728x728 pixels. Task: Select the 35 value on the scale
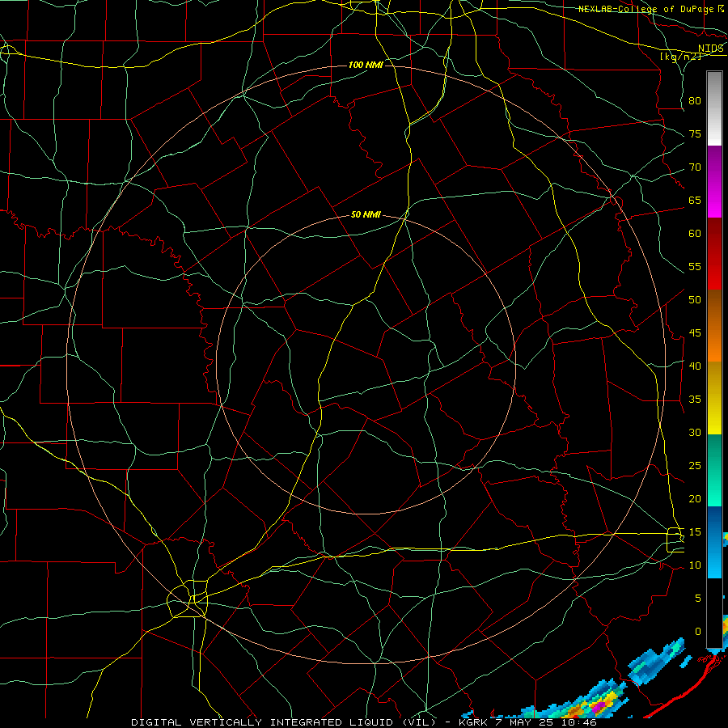click(x=695, y=400)
